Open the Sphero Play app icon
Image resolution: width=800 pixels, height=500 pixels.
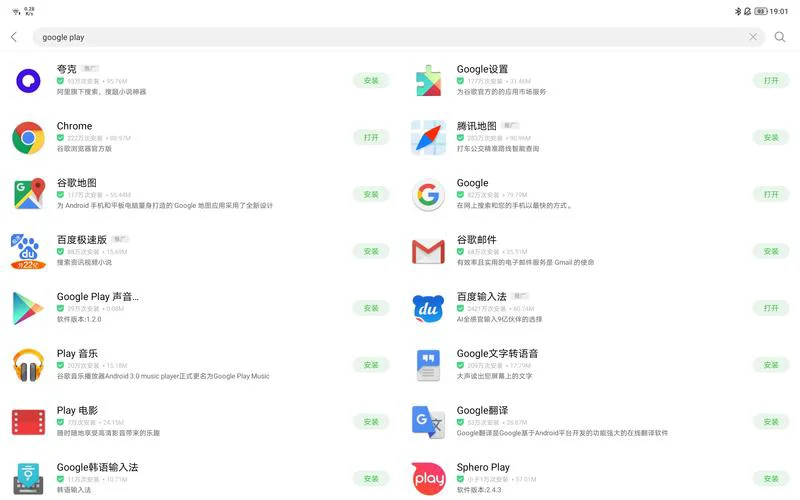coord(428,479)
